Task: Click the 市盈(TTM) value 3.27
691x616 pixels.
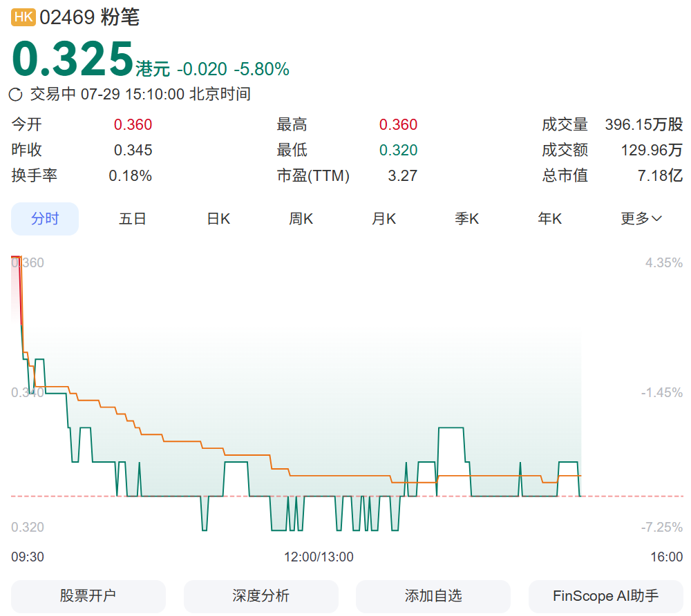Action: click(x=402, y=175)
